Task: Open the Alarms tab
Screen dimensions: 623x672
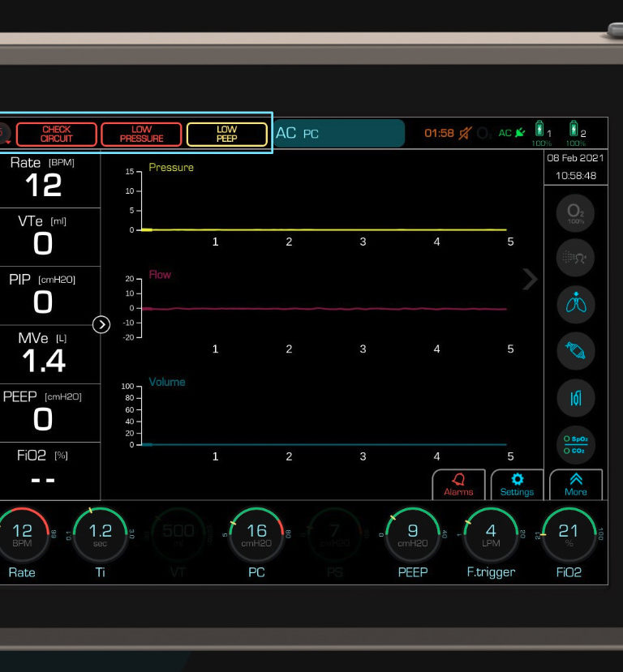Action: tap(458, 485)
